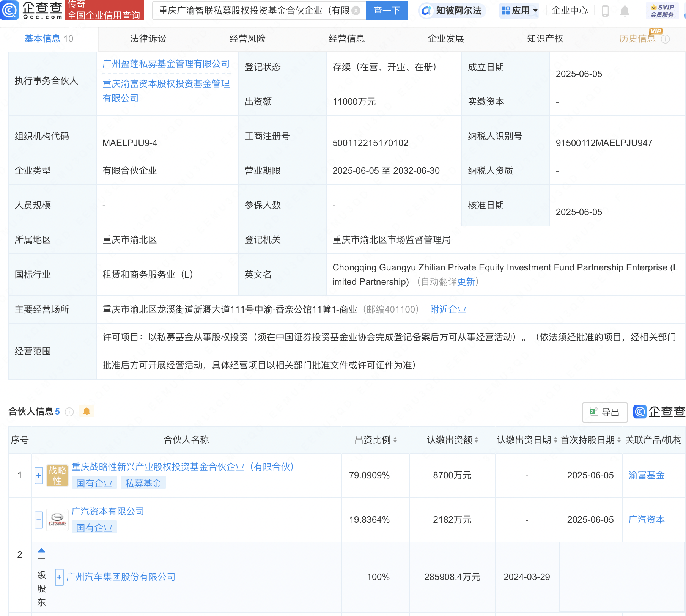Switch to 经营风险 tab

[x=247, y=39]
